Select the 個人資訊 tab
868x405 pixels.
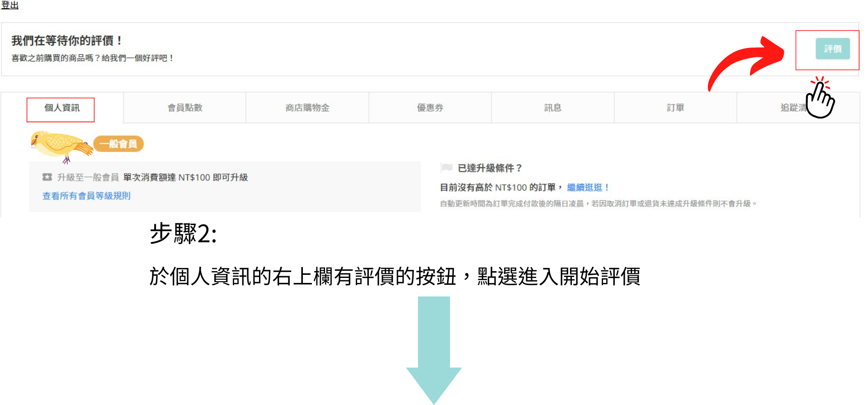(61, 108)
